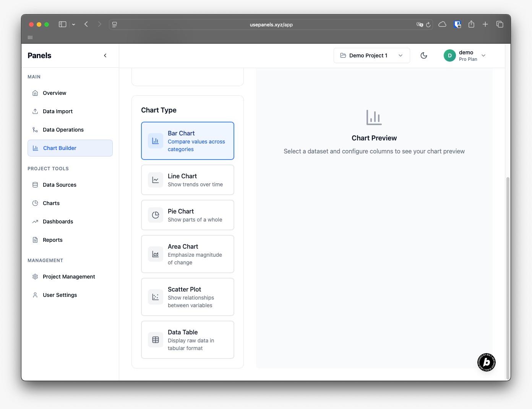Screen dimensions: 532x409
Task: Open the Overview page in the sidebar
Action: tap(70, 93)
